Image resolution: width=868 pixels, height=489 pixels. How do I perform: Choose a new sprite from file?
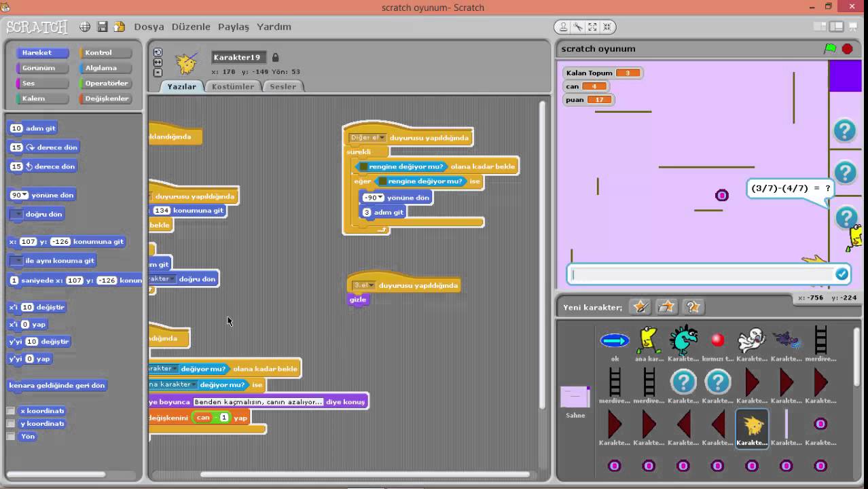coord(666,307)
